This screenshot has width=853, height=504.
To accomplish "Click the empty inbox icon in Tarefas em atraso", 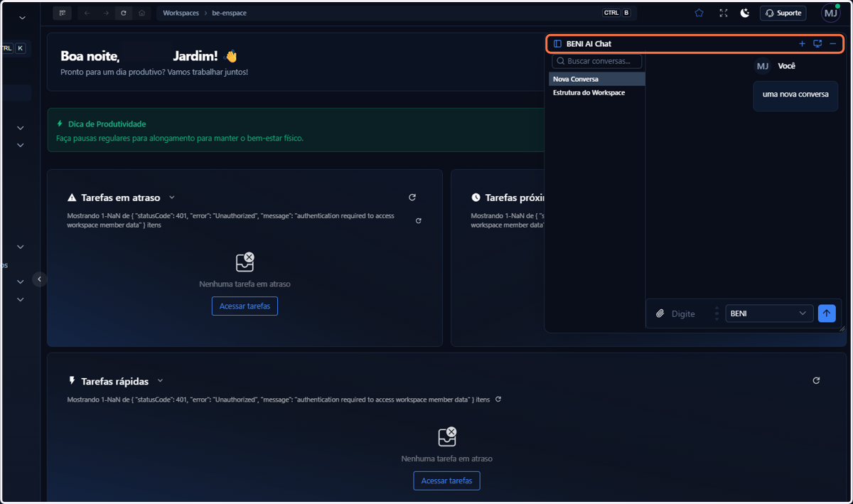I will click(245, 262).
